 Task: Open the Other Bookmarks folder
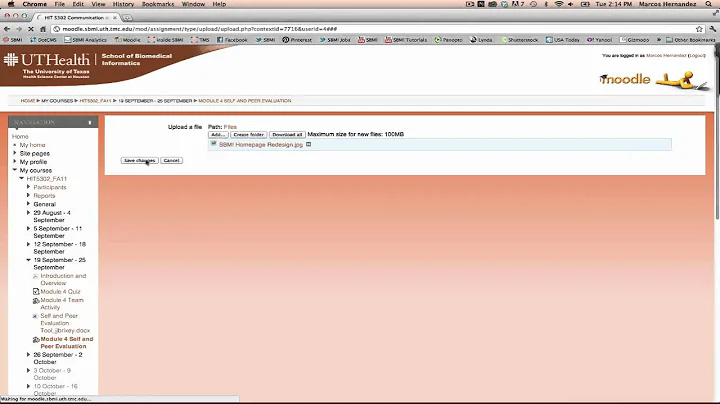(690, 40)
